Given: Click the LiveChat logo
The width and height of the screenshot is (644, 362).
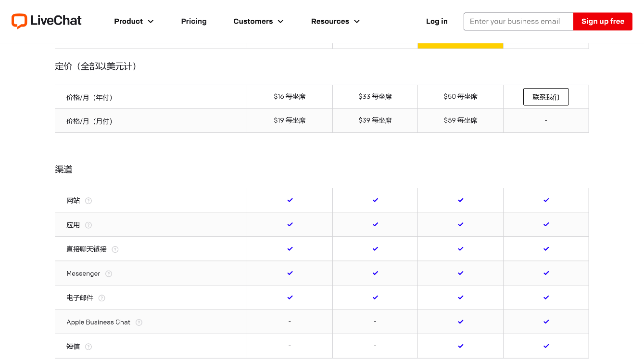Looking at the screenshot, I should pyautogui.click(x=47, y=21).
